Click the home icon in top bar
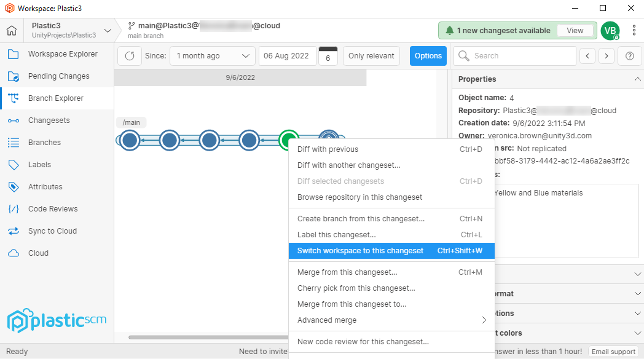The height and width of the screenshot is (359, 644). click(x=12, y=31)
